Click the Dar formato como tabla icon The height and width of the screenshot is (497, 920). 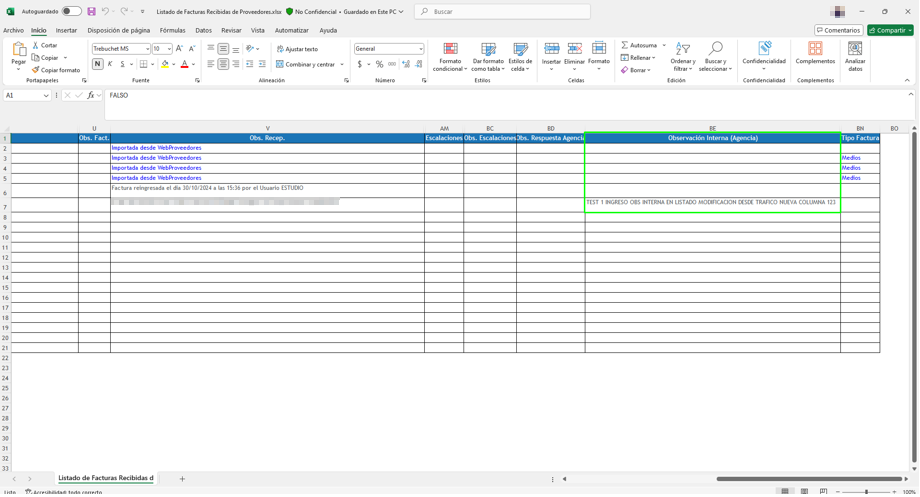488,49
